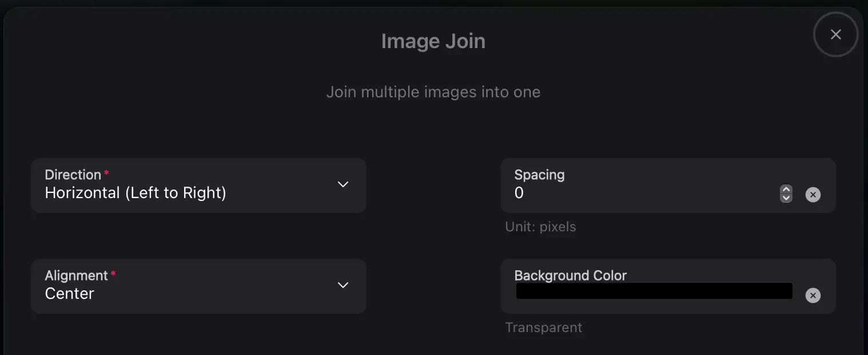Click the Alignment dropdown chevron icon
Screen dimensions: 868x355
(x=343, y=285)
